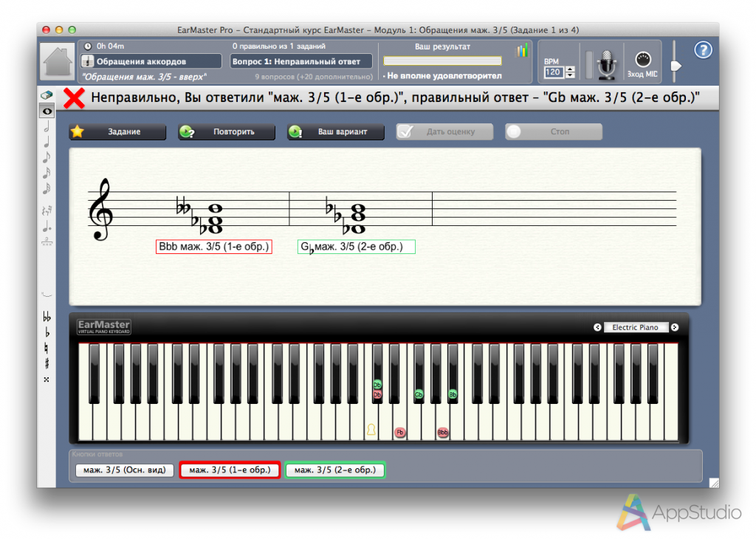This screenshot has height=539, width=756.
Task: Click the elapsed time clock icon
Action: click(88, 47)
